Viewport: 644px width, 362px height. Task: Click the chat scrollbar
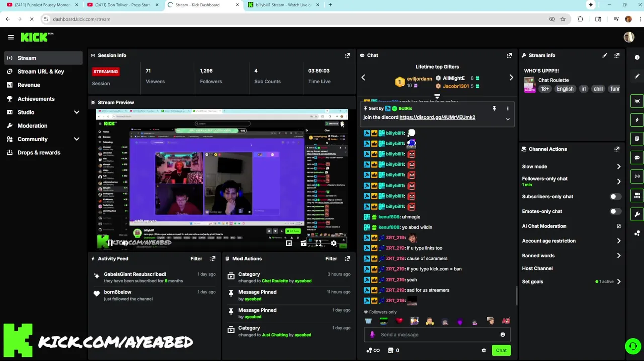point(517,296)
